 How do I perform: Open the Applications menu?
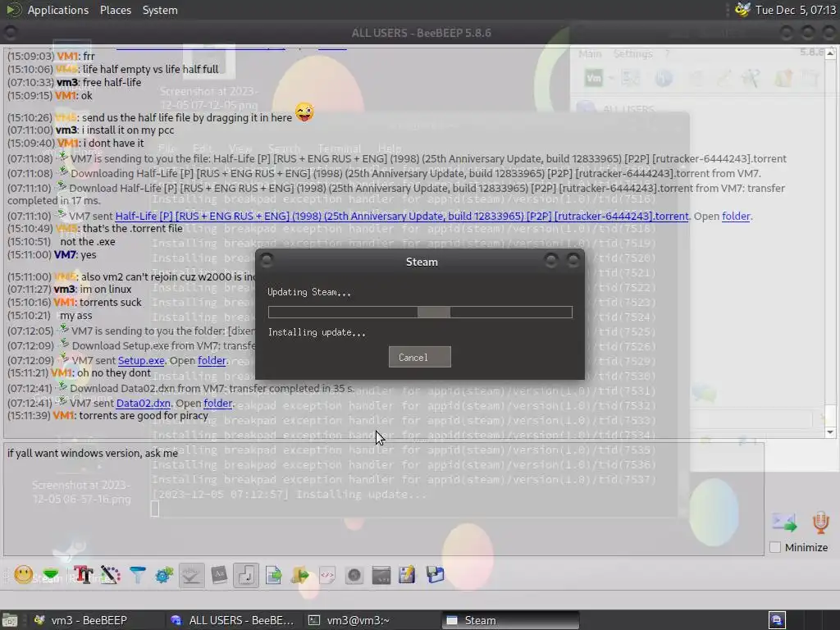coord(58,10)
